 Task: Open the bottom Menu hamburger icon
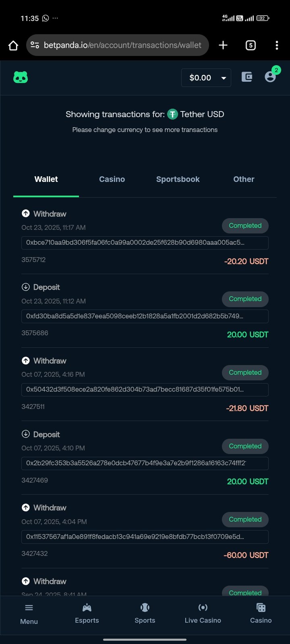29,613
